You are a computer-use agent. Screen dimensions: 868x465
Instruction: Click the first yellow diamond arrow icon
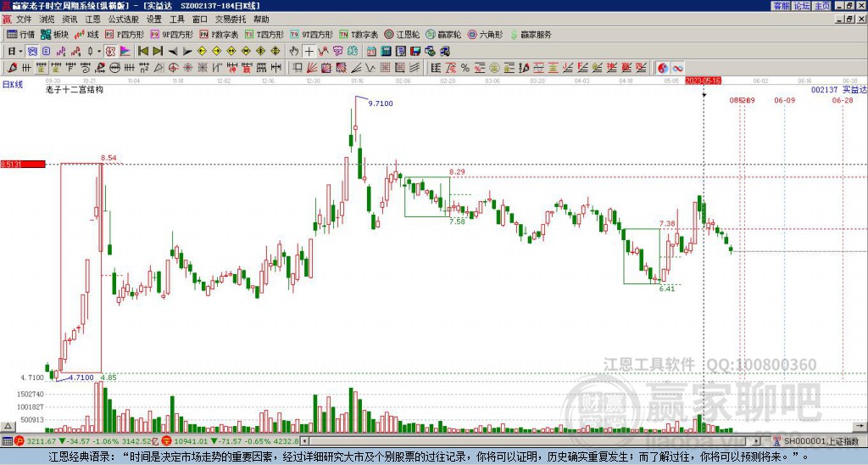click(x=202, y=52)
